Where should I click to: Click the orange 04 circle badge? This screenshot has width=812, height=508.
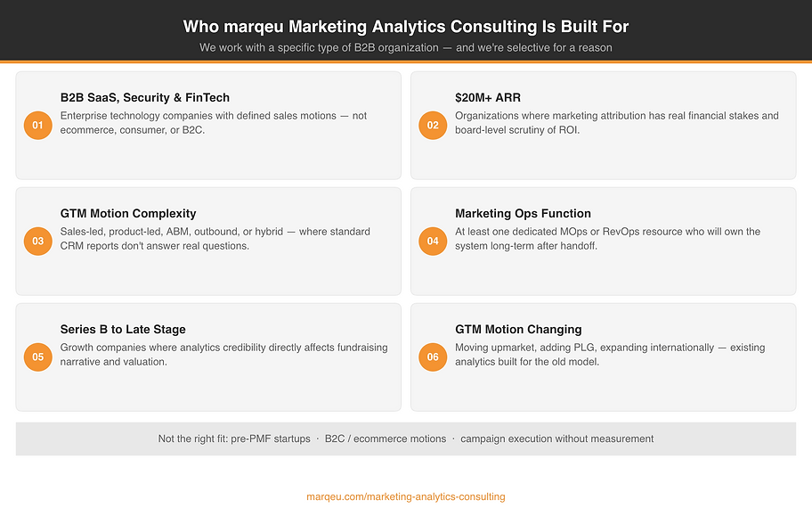coord(433,241)
